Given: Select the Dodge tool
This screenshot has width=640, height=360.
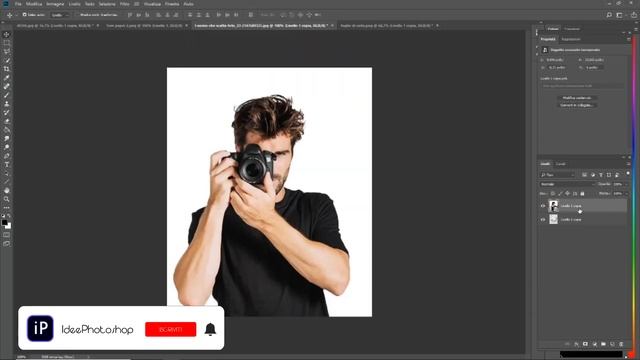Looking at the screenshot, I should tap(7, 147).
